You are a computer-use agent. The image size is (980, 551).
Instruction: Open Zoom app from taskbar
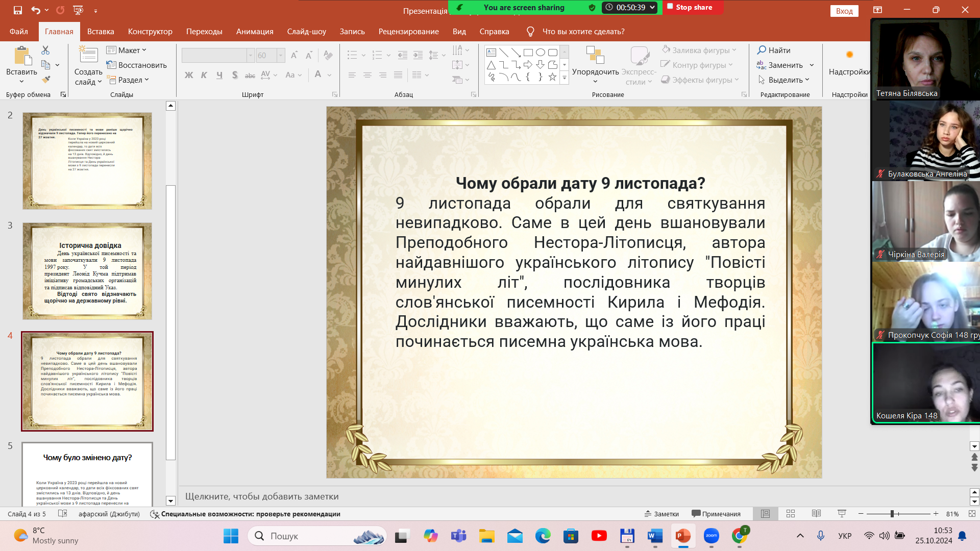[x=711, y=536]
